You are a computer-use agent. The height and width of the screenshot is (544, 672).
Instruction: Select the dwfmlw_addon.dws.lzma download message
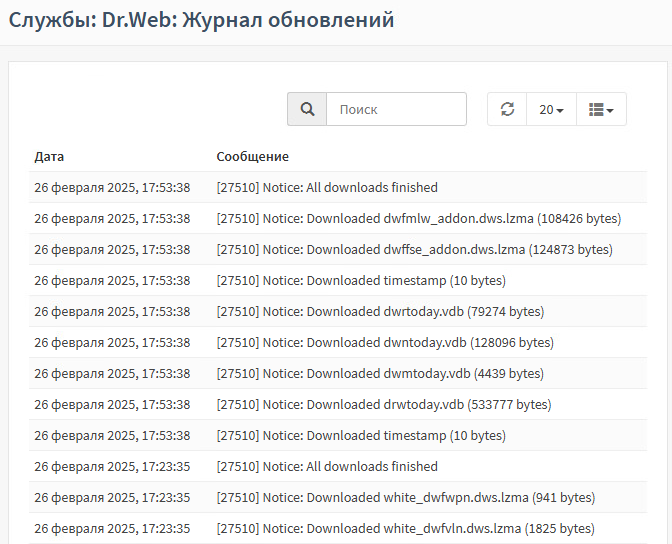[419, 219]
